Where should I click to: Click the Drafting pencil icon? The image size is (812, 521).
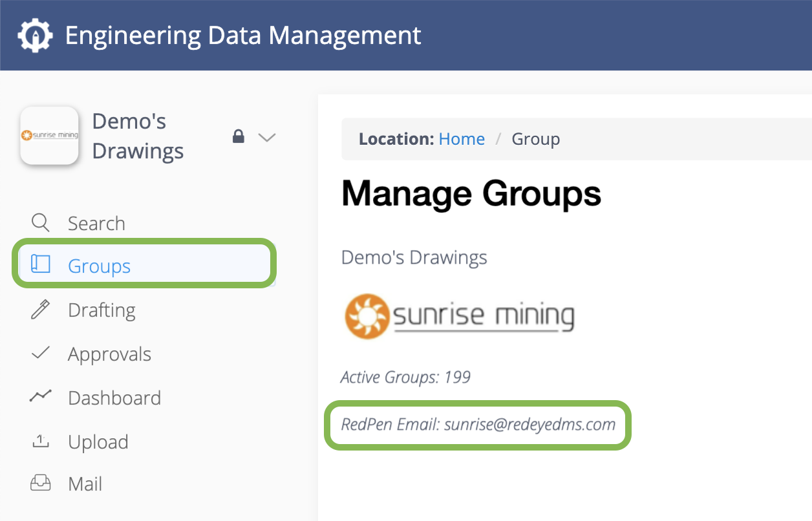(x=40, y=310)
